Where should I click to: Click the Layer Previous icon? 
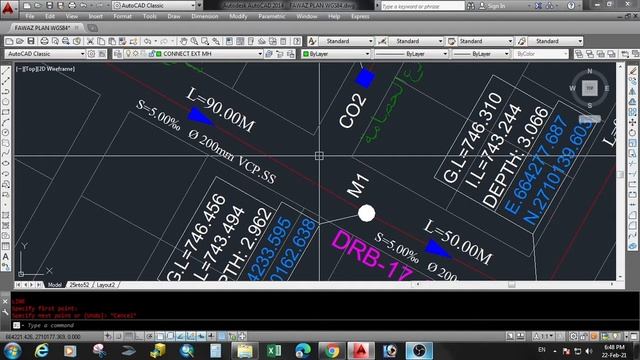[x=280, y=54]
